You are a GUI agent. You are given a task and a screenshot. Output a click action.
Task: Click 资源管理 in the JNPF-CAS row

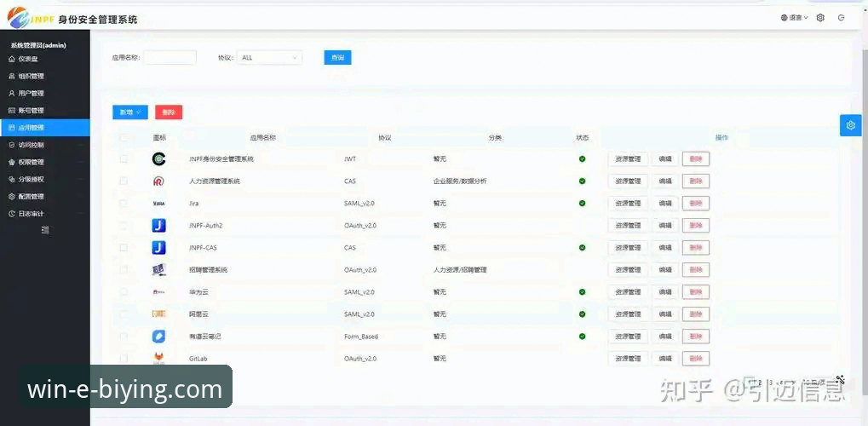coord(628,248)
